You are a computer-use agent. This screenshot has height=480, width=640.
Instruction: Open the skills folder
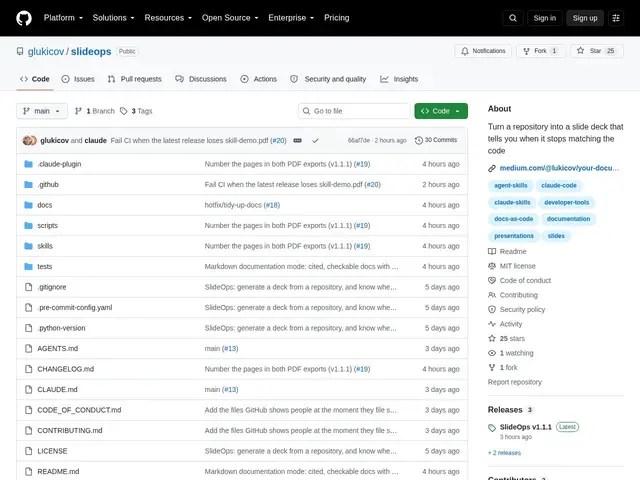[x=45, y=246]
